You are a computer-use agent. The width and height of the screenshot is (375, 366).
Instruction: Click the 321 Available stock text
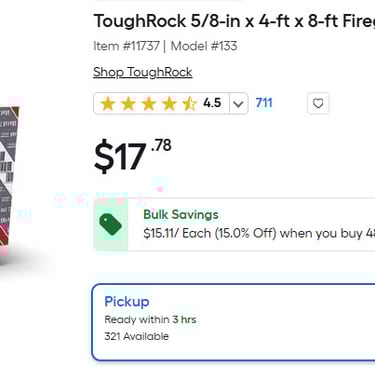[x=137, y=336]
